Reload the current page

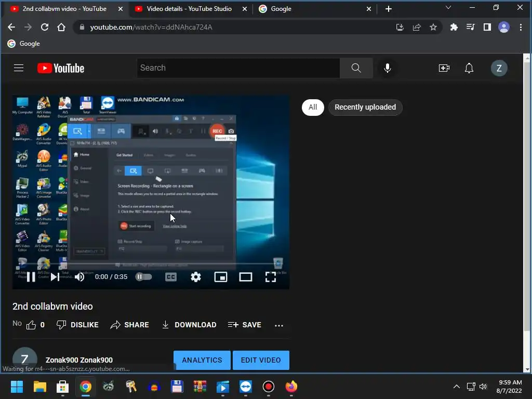(x=45, y=27)
